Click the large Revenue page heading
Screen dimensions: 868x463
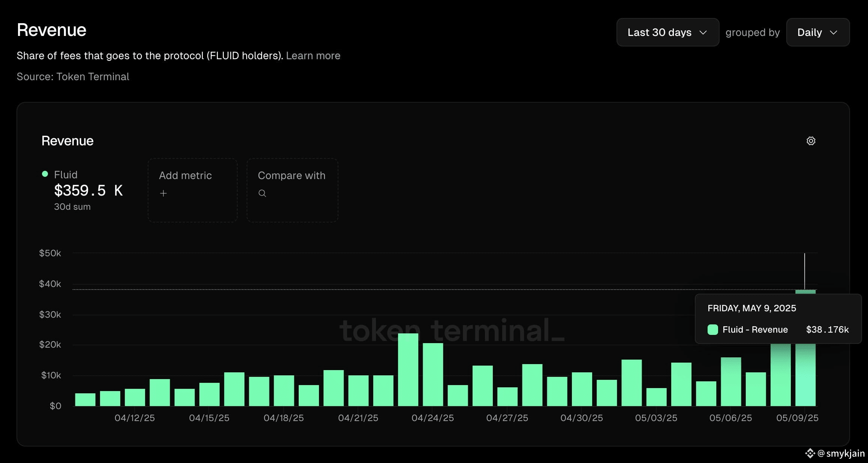[52, 30]
